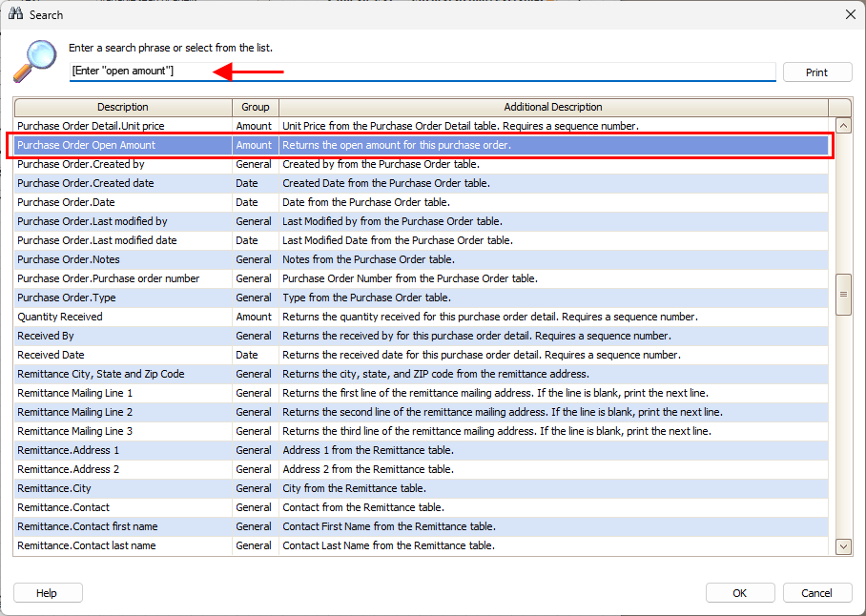Click the Help button
866x616 pixels.
48,593
